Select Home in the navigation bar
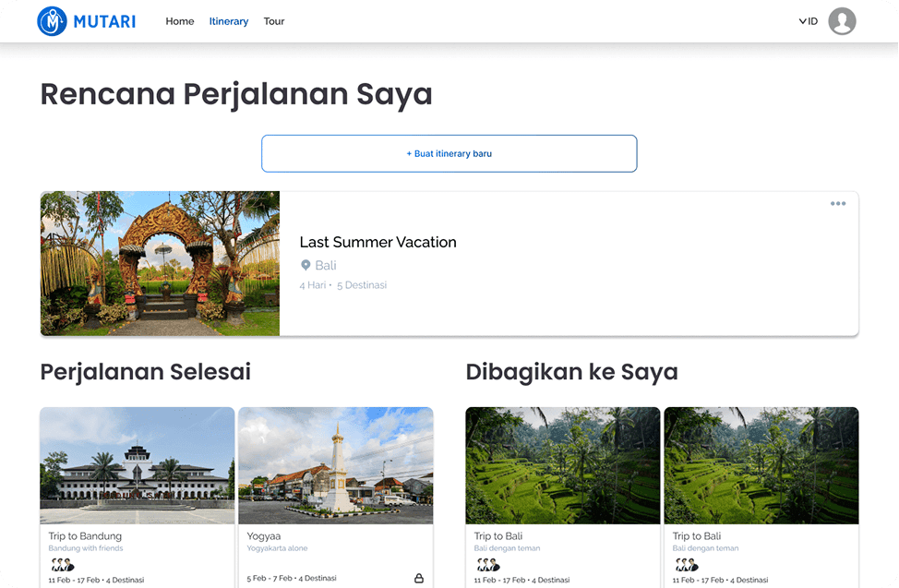This screenshot has height=588, width=899. (179, 21)
